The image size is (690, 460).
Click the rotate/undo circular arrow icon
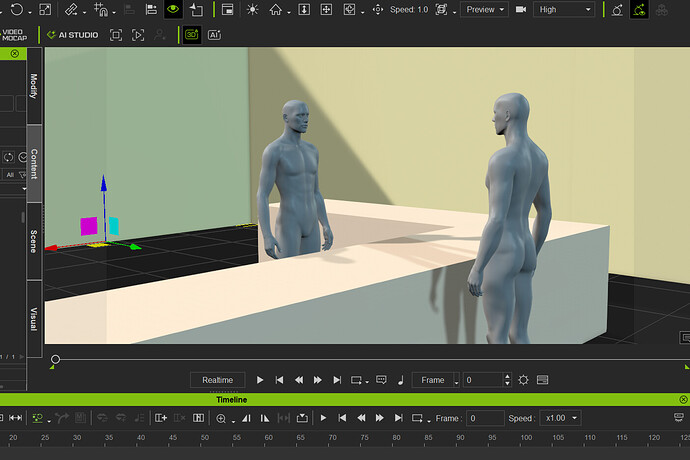tap(17, 9)
